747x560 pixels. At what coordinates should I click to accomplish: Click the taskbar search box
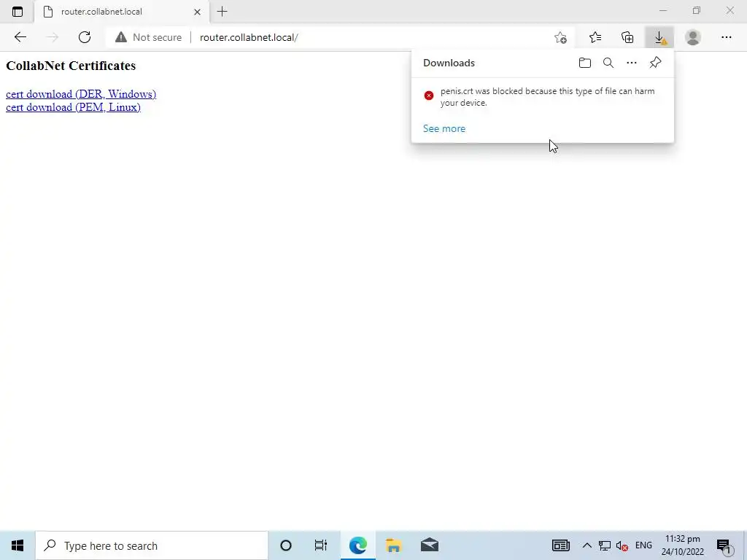(152, 545)
